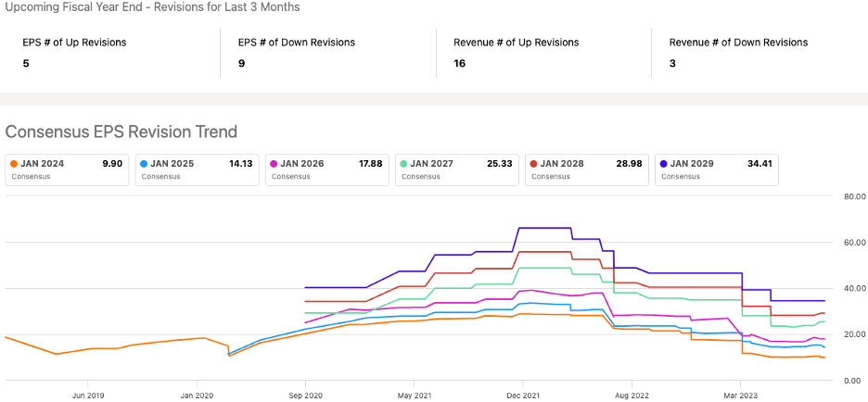This screenshot has height=402, width=868.
Task: Click the orange dot beside JAN 2024
Action: click(14, 164)
